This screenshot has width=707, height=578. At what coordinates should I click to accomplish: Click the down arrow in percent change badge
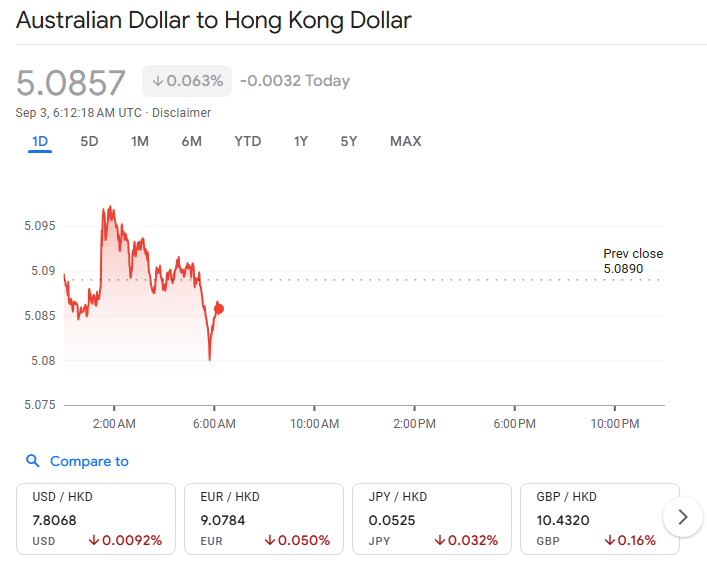click(158, 81)
